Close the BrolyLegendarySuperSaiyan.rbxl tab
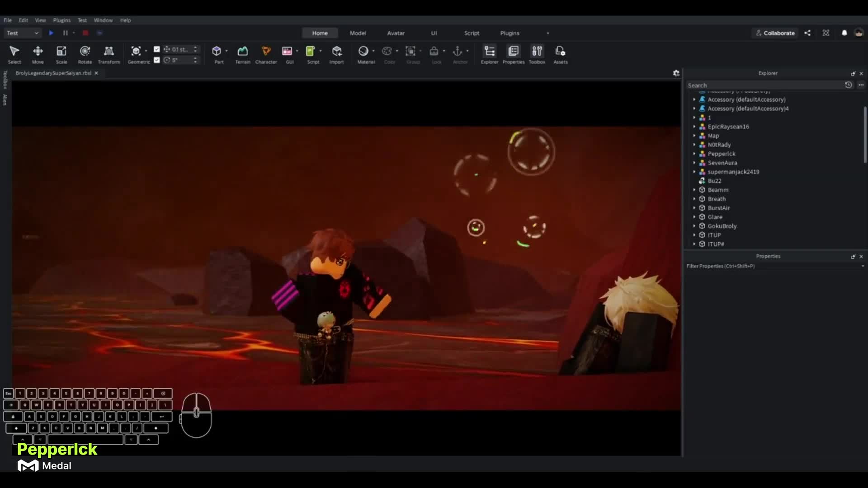Image resolution: width=868 pixels, height=488 pixels. point(96,73)
